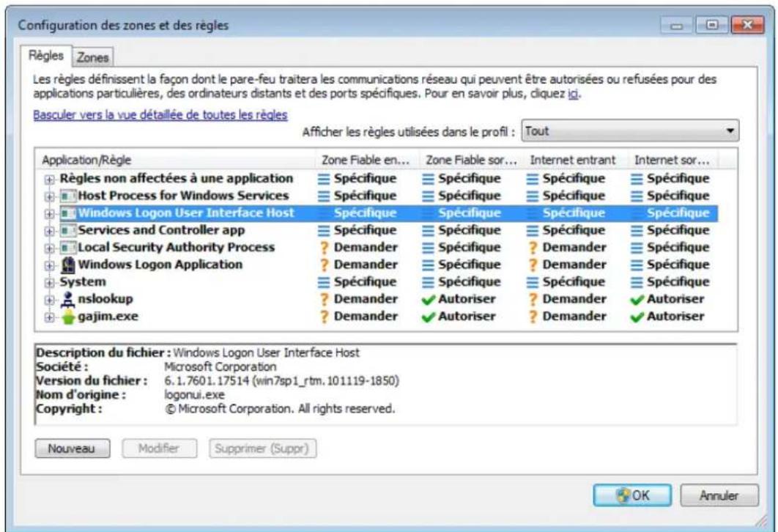
Task: Expand the gajim.exe node
Action: pyautogui.click(x=49, y=317)
